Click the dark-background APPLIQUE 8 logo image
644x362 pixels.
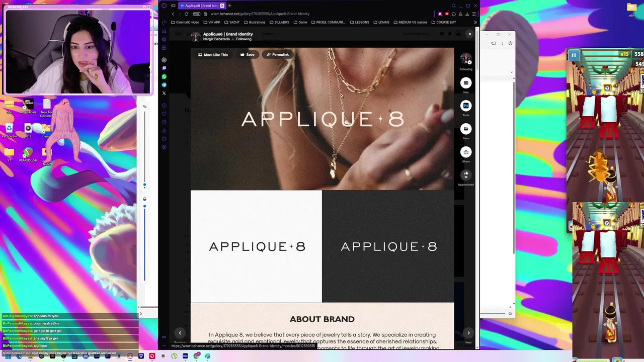(x=388, y=246)
